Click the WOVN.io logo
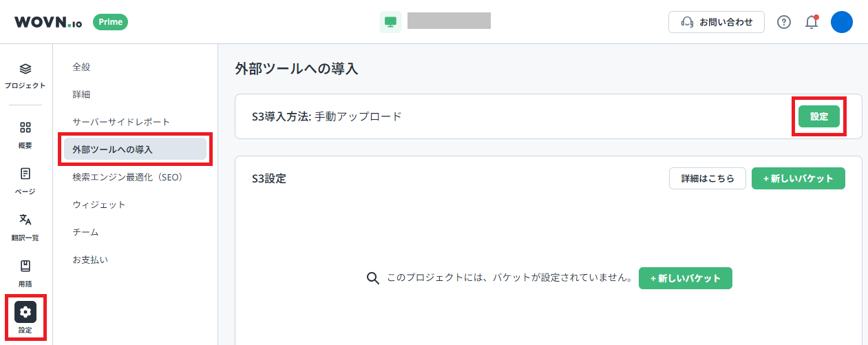 click(48, 22)
